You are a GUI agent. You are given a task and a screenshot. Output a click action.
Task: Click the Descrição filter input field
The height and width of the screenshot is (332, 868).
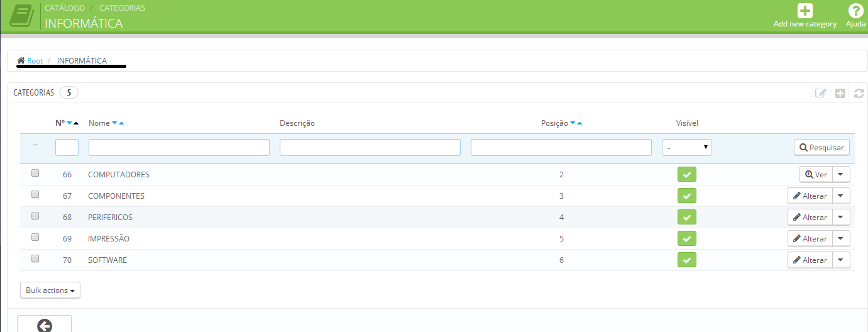[x=370, y=148]
